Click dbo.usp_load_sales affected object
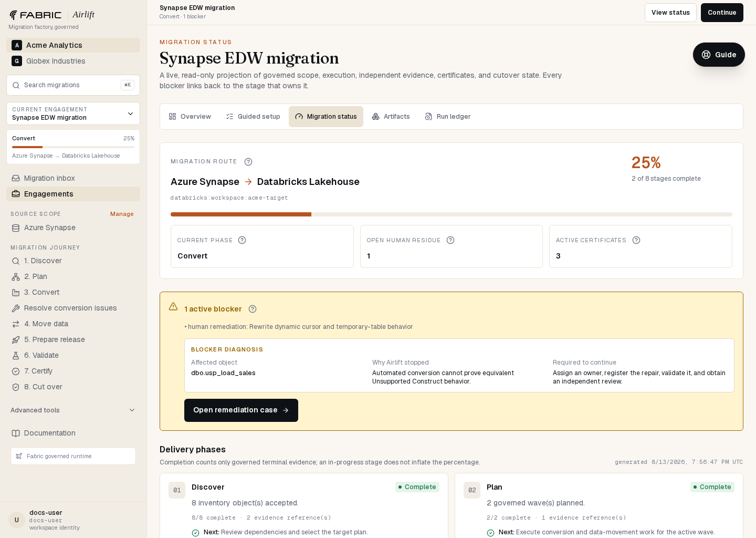 pyautogui.click(x=223, y=373)
